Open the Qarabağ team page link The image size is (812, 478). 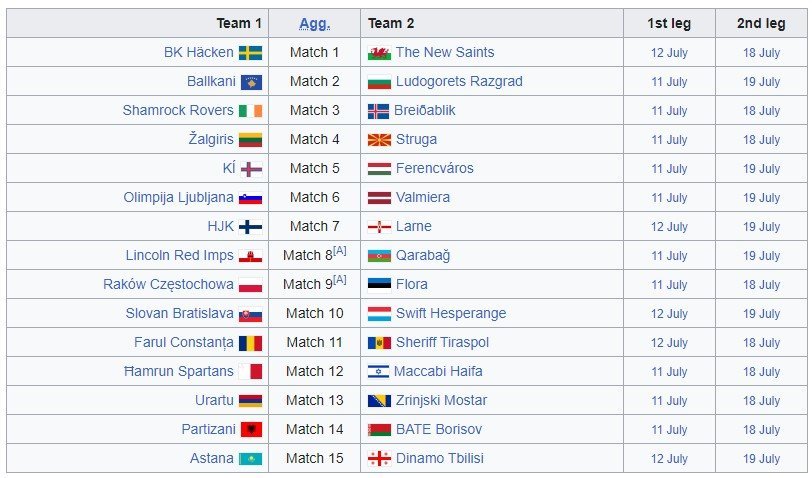423,255
